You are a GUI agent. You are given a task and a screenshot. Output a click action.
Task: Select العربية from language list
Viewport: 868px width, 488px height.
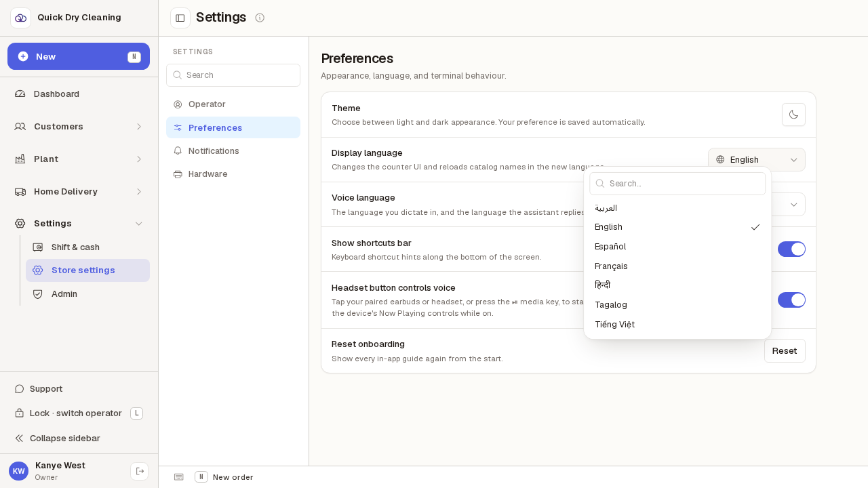(x=677, y=207)
